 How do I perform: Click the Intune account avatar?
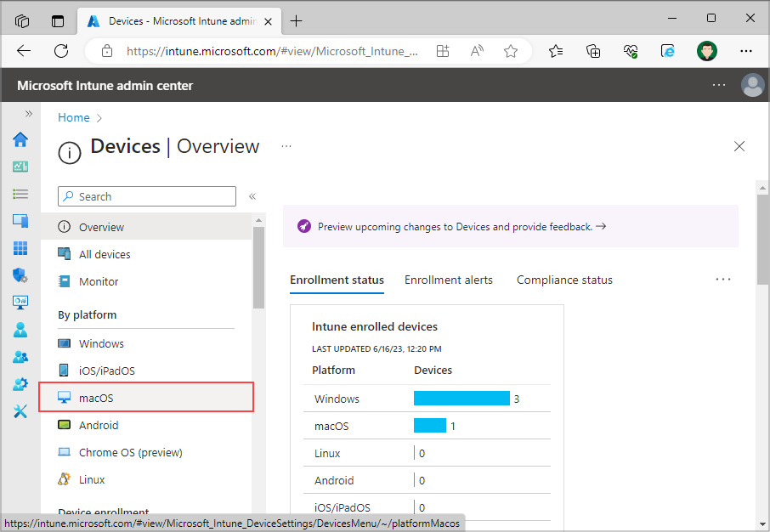(752, 85)
